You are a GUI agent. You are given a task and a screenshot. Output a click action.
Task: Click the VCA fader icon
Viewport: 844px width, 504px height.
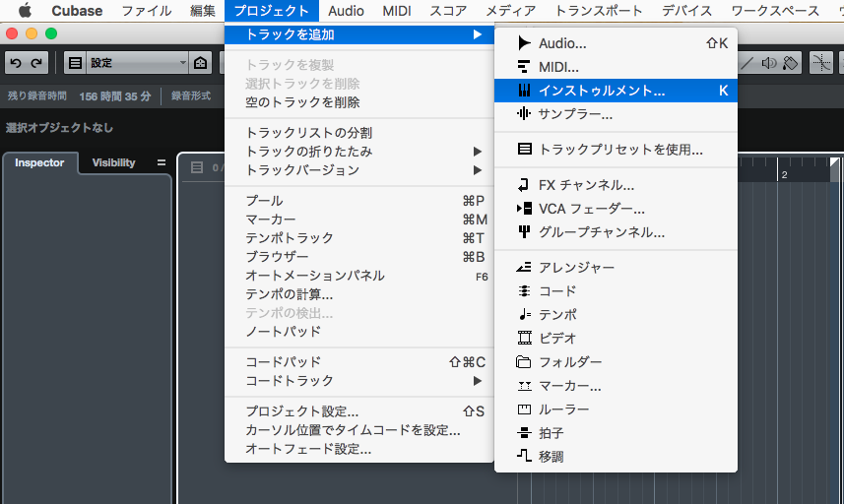pos(524,209)
